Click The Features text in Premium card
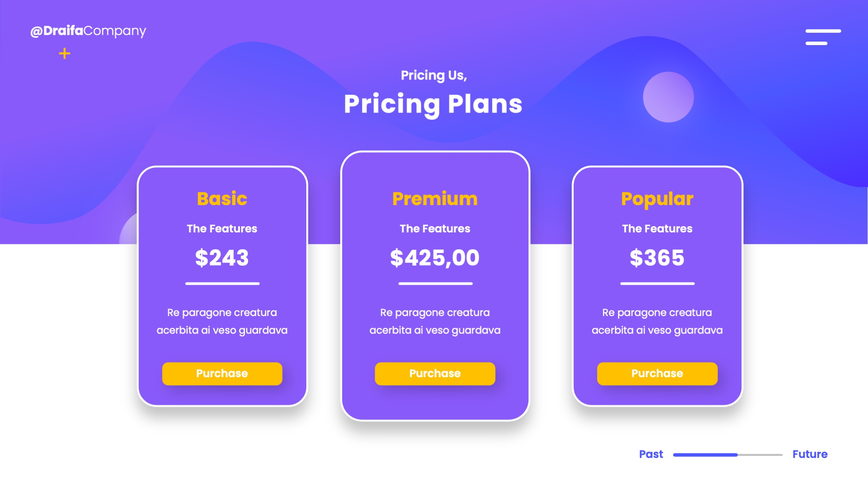 (435, 229)
